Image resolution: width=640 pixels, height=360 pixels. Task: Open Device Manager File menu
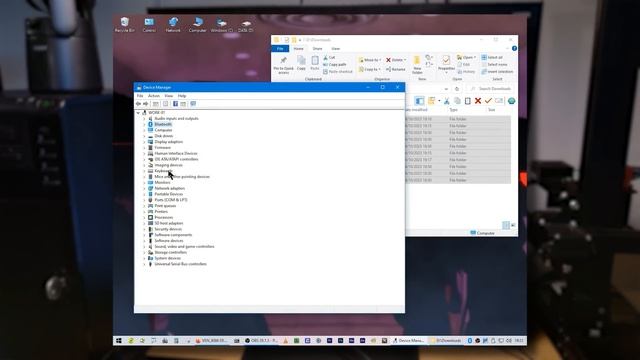coord(140,96)
